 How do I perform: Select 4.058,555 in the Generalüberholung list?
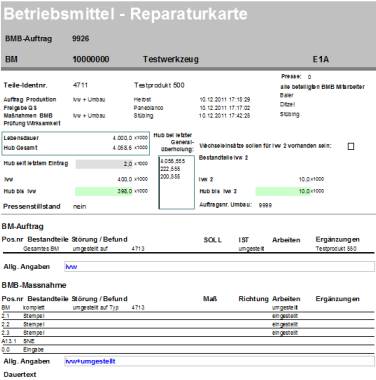click(x=172, y=161)
